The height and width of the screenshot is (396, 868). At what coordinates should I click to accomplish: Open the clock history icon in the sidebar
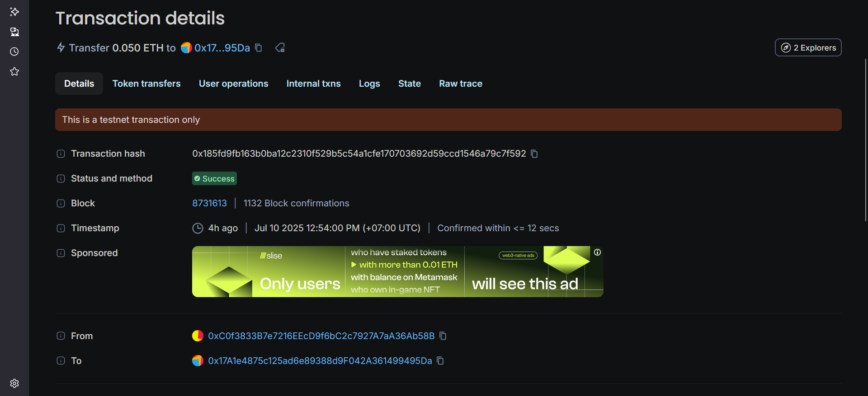pos(14,51)
